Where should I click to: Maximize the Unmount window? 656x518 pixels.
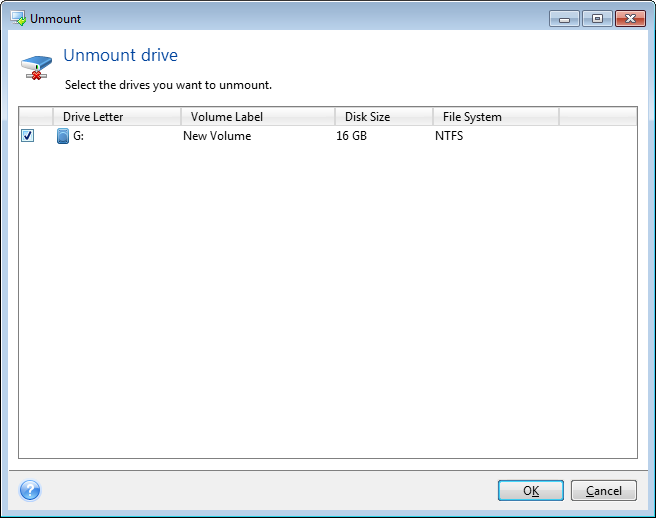click(597, 18)
